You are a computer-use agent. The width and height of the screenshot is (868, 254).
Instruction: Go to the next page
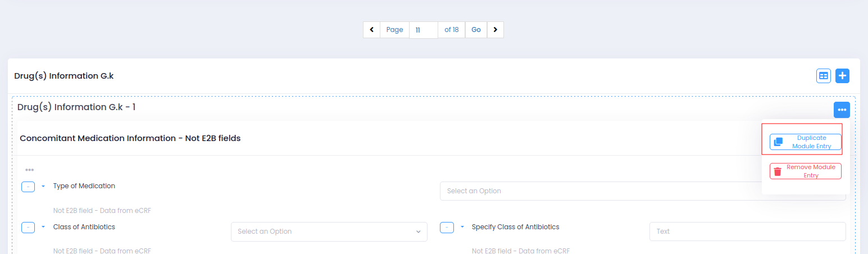[495, 30]
